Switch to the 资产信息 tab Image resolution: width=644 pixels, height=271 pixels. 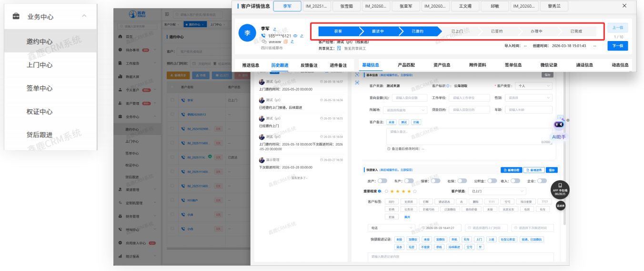pyautogui.click(x=442, y=65)
